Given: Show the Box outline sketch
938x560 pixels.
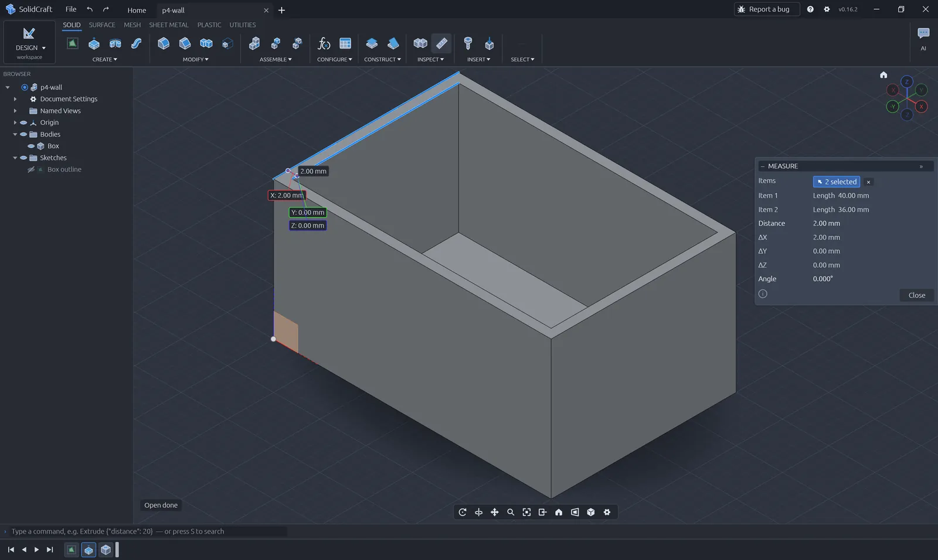Looking at the screenshot, I should tap(31, 169).
